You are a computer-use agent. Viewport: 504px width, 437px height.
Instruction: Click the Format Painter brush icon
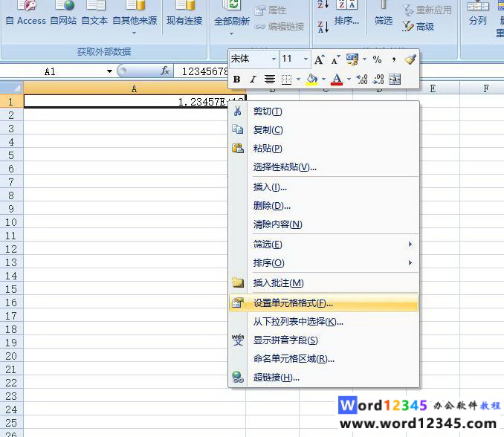410,59
